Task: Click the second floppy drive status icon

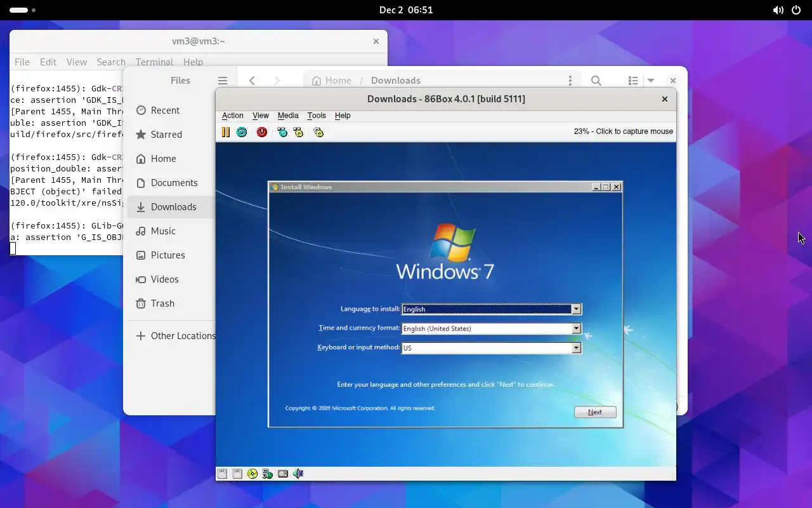Action: [x=237, y=474]
